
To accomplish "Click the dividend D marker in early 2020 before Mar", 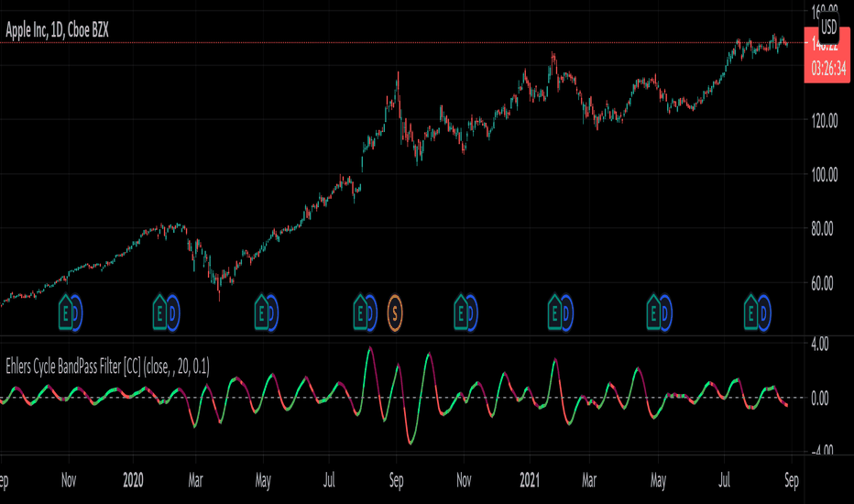I will (172, 312).
